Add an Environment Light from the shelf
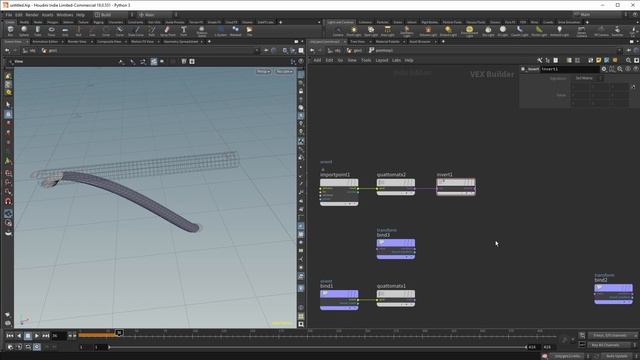Image resolution: width=640 pixels, height=360 pixels. (x=469, y=31)
